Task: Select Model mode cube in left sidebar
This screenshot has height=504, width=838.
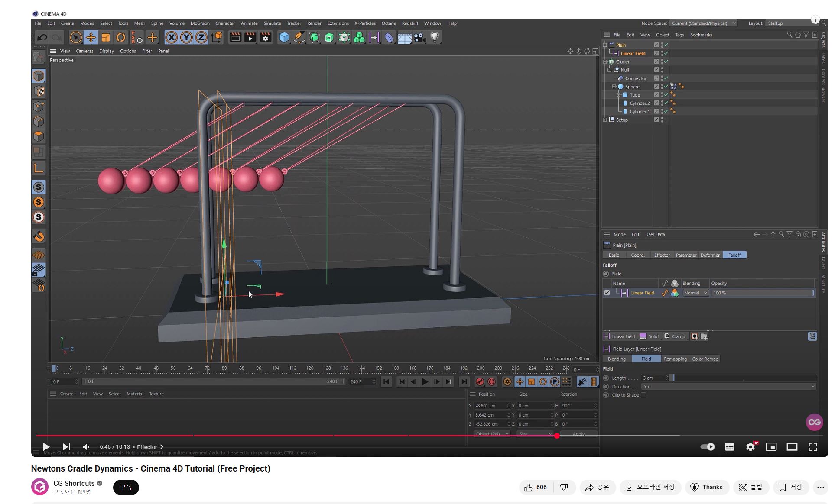Action: coord(39,76)
